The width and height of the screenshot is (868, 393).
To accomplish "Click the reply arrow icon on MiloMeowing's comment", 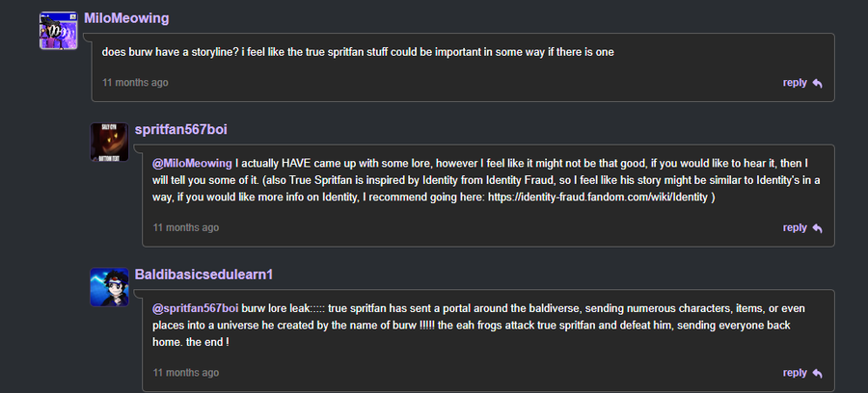I will click(817, 83).
